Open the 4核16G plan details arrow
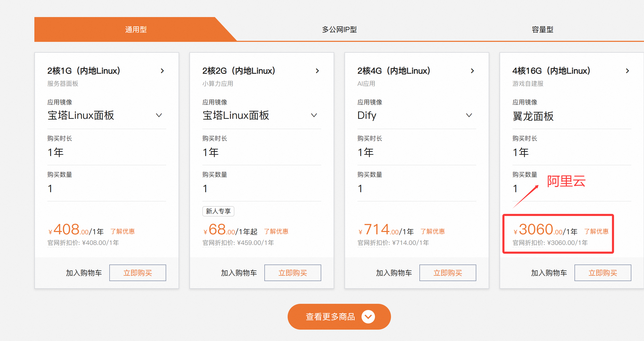 627,71
